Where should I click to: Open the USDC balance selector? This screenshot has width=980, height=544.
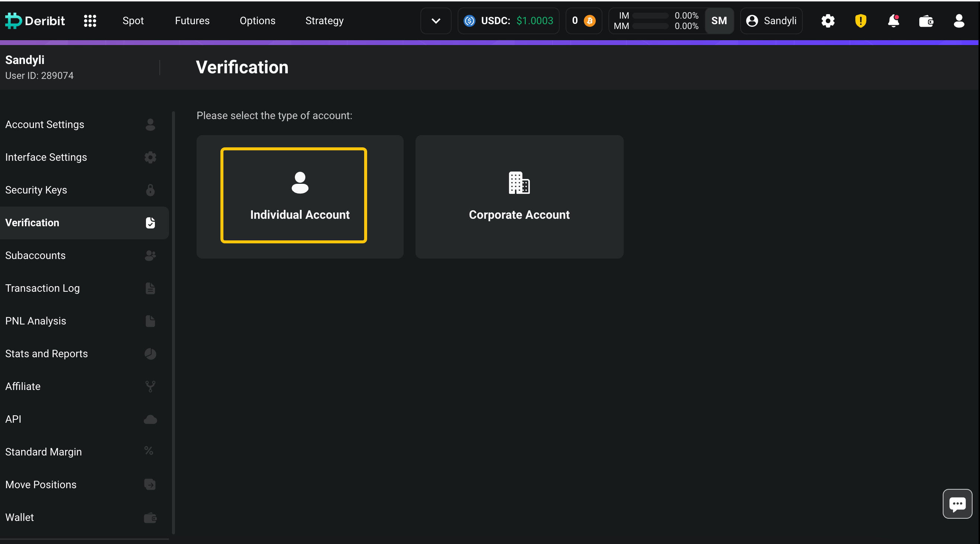508,20
